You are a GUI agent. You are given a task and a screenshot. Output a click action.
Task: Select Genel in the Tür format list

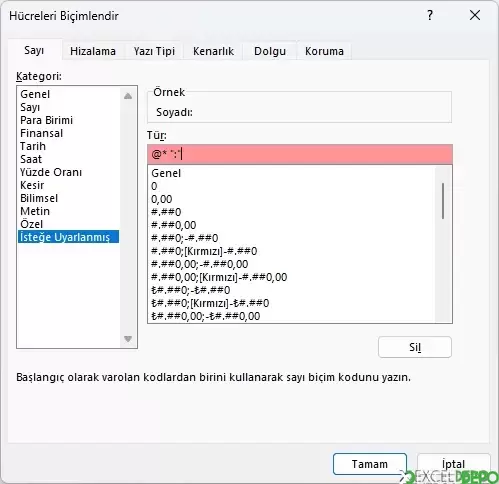[292, 173]
